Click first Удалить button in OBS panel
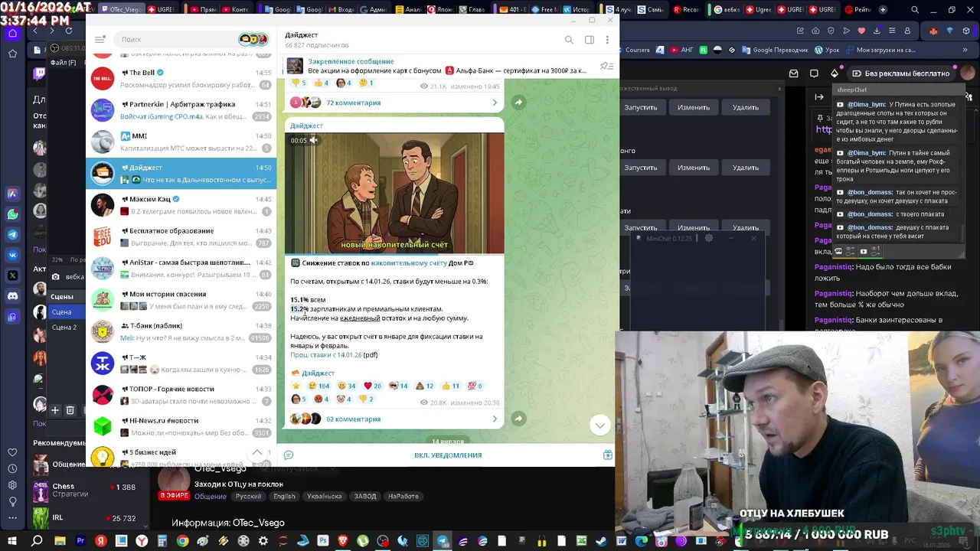Image resolution: width=980 pixels, height=551 pixels. (745, 108)
